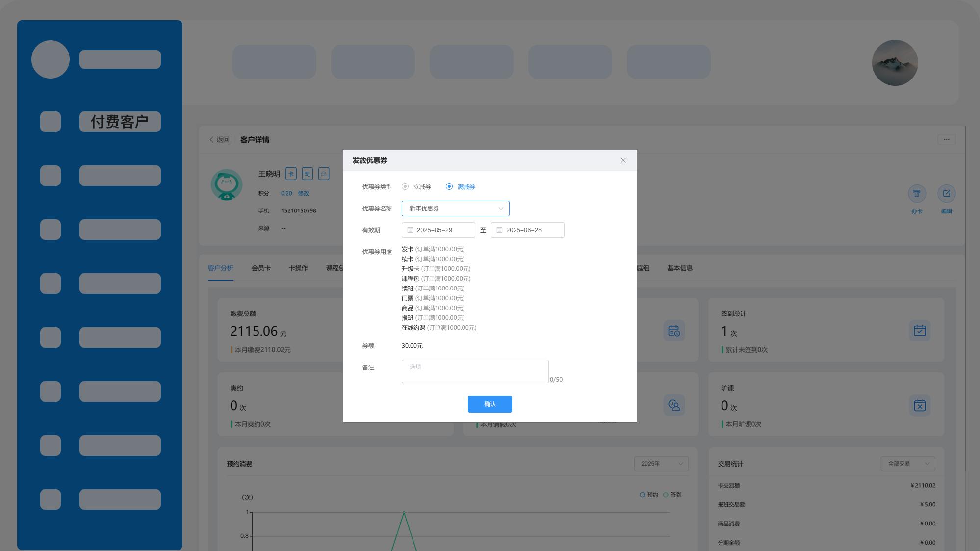980x551 pixels.
Task: Switch to the 会员卡 tab
Action: (x=261, y=268)
